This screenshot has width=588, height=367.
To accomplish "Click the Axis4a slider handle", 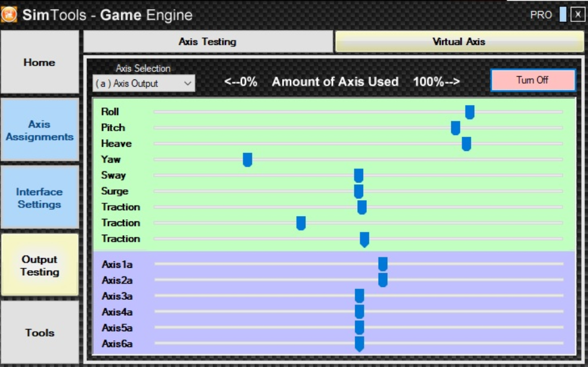I will pyautogui.click(x=359, y=312).
